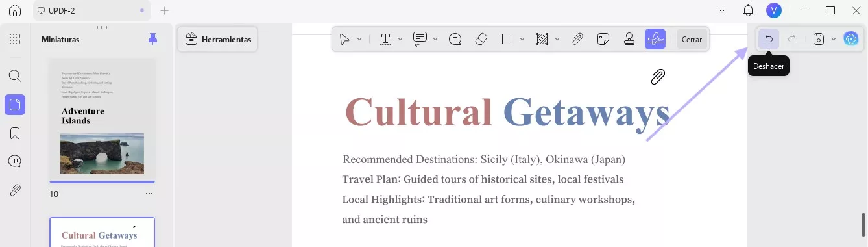Select the eraser tool
The height and width of the screenshot is (247, 868).
481,39
